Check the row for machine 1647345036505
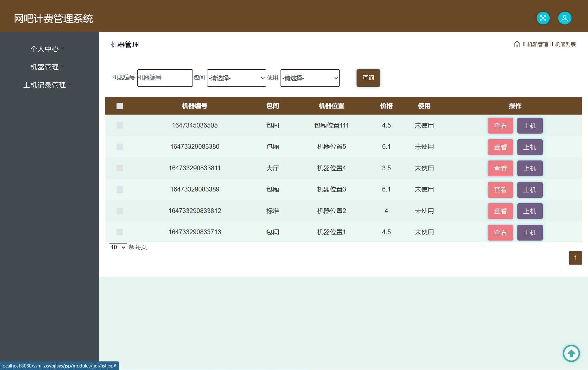Screen dimensions: 588x370 (x=120, y=125)
